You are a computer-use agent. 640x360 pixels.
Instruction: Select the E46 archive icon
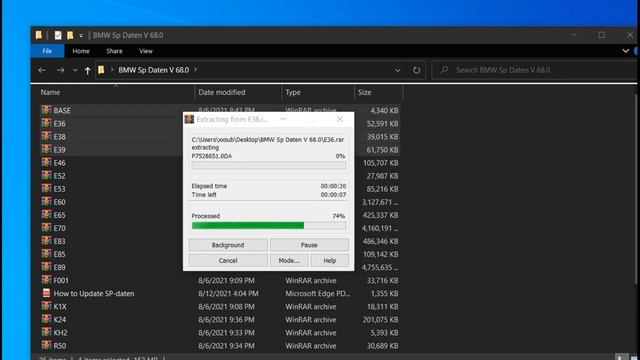47,162
